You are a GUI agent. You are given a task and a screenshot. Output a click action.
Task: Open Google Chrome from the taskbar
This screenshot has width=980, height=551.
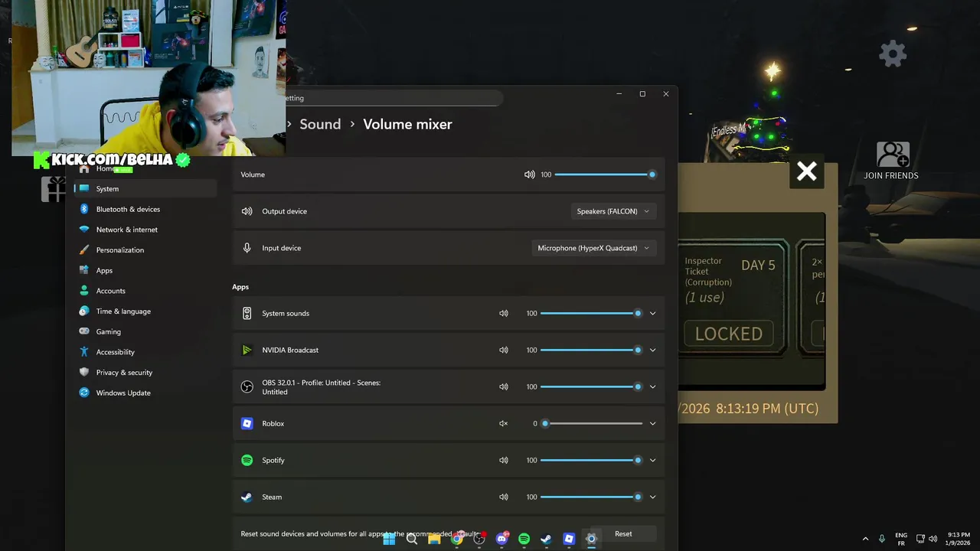click(x=456, y=539)
